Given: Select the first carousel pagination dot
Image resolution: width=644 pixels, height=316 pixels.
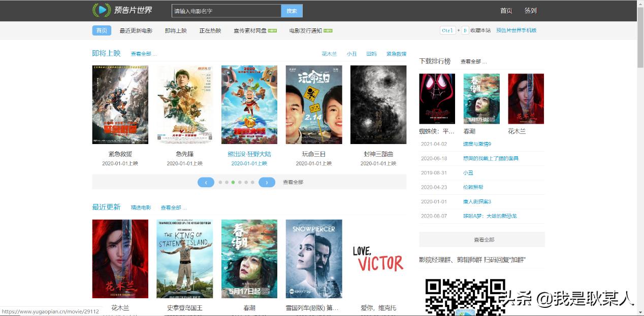Looking at the screenshot, I should click(x=220, y=182).
